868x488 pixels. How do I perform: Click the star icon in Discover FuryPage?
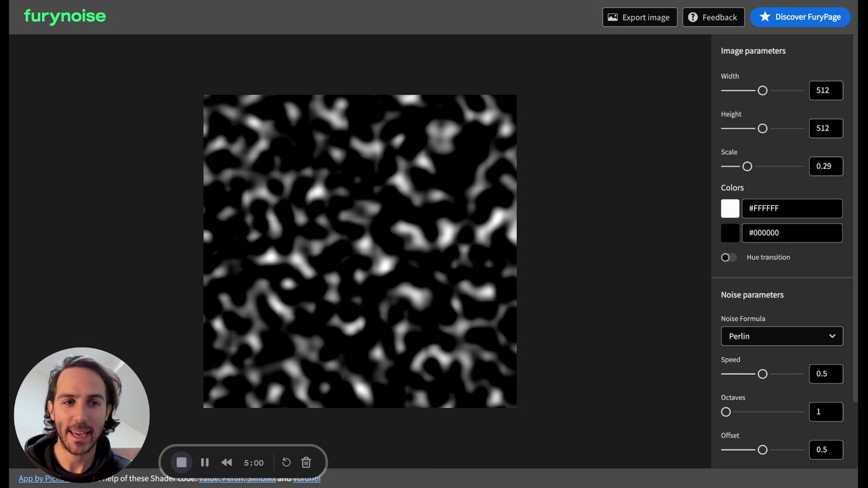pos(765,17)
